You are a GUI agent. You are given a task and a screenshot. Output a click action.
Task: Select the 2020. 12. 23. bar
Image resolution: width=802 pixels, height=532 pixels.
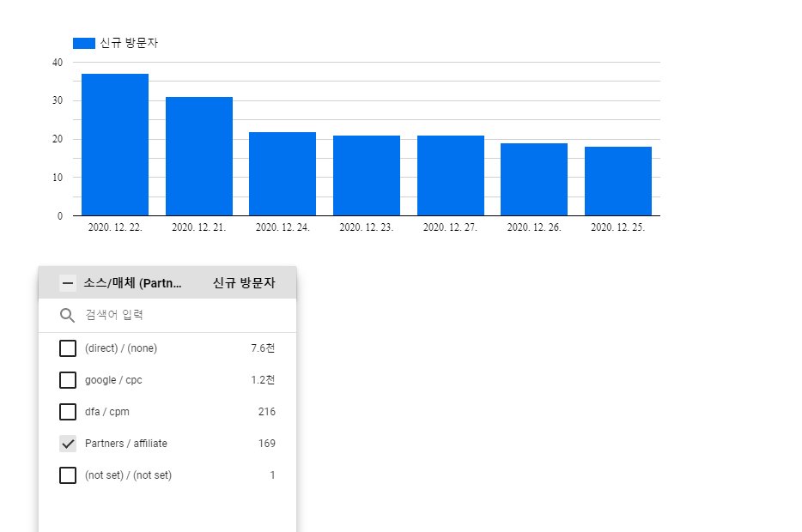click(366, 176)
